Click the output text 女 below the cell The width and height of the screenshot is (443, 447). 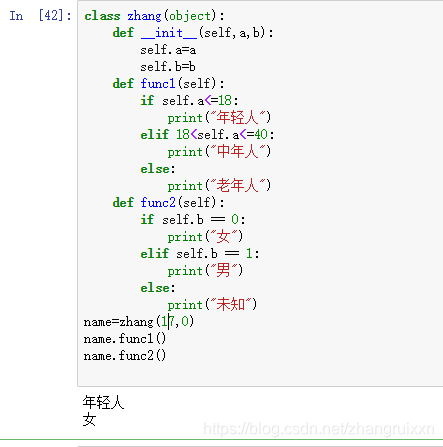(89, 419)
